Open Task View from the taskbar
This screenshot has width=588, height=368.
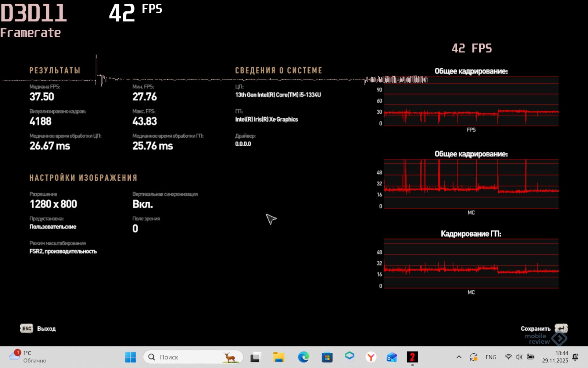tap(256, 357)
